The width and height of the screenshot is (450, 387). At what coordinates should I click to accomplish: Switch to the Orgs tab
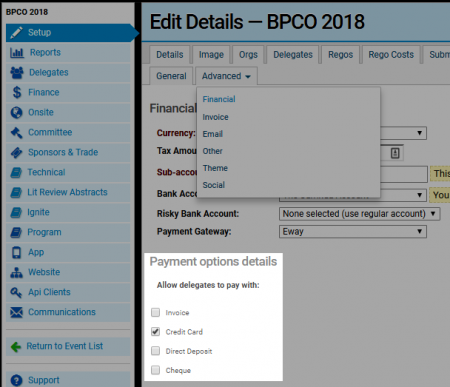(248, 55)
